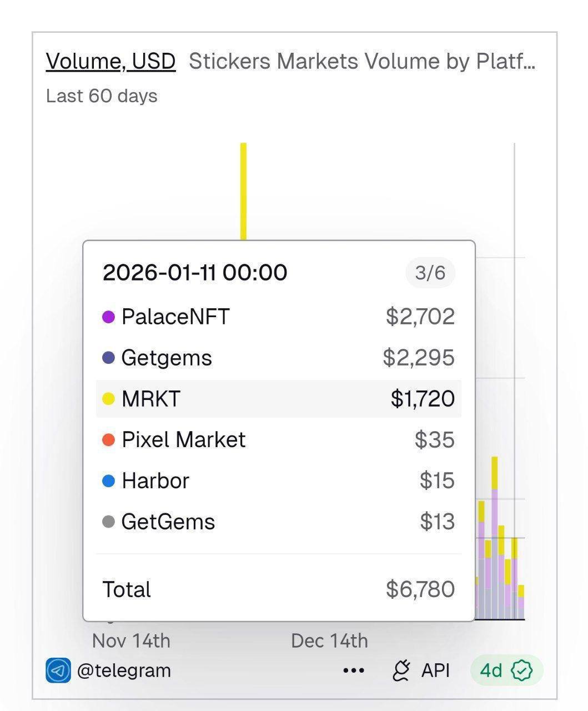Image resolution: width=588 pixels, height=711 pixels.
Task: Click the 3/6 series counter badge
Action: coord(430,273)
